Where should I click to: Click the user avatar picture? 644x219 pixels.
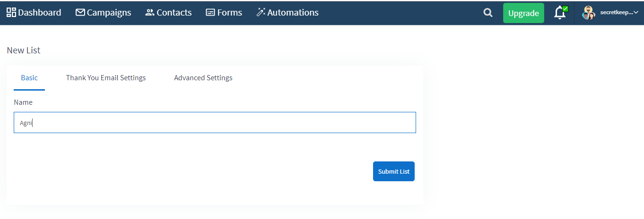tap(589, 13)
